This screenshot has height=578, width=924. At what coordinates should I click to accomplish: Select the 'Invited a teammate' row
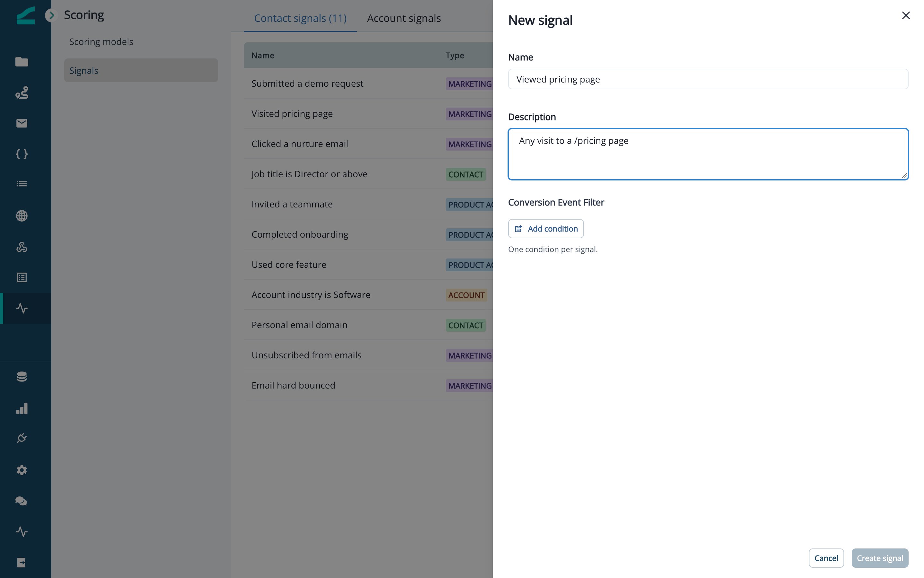(368, 204)
